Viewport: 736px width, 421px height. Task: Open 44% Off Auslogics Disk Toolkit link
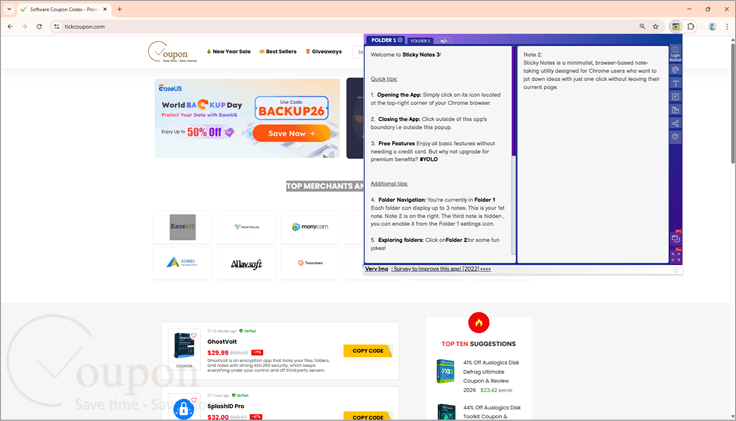pos(491,412)
